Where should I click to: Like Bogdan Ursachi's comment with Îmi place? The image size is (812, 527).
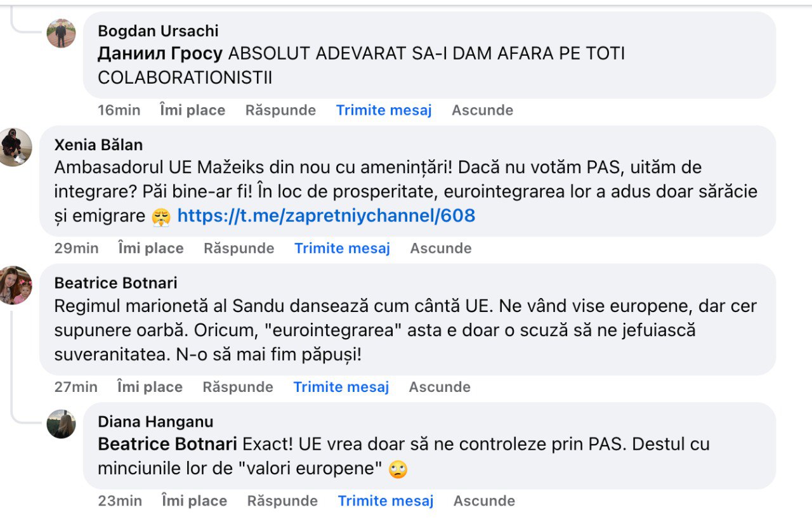192,110
